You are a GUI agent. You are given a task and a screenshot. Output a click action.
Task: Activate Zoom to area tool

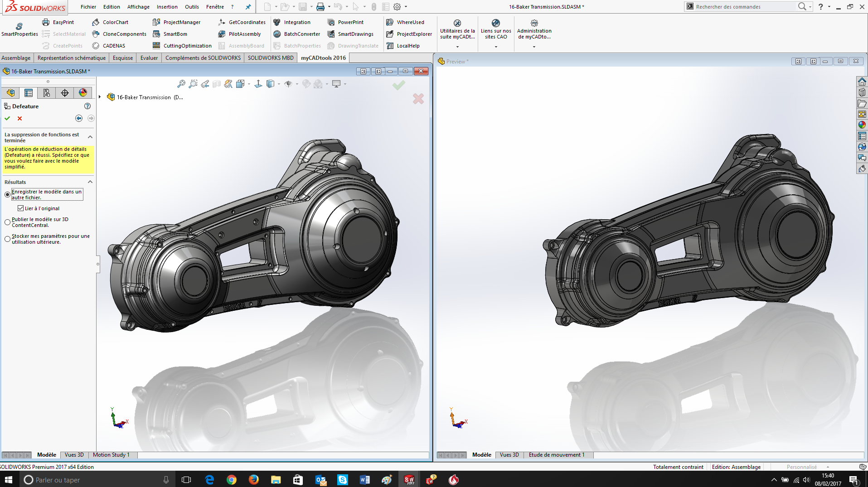click(x=193, y=84)
